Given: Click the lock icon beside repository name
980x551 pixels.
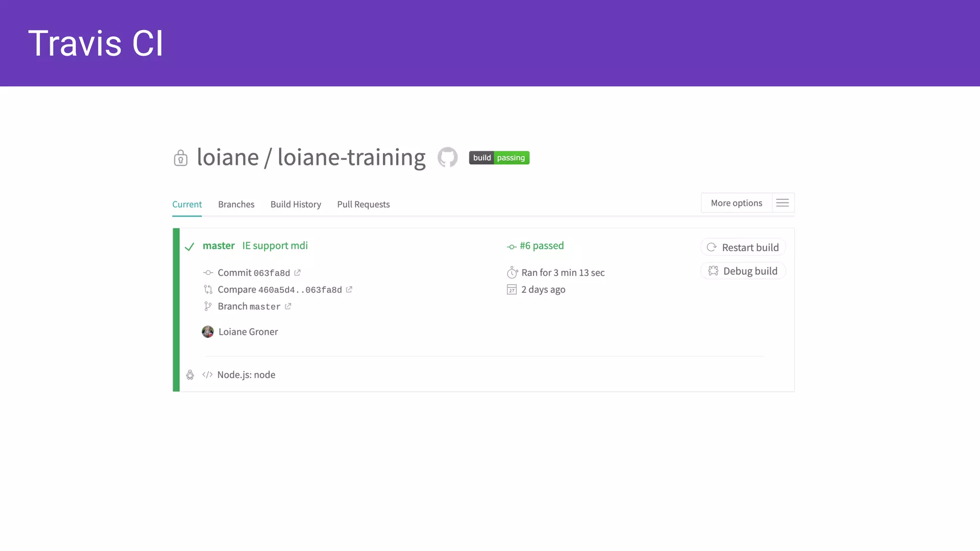Looking at the screenshot, I should [180, 158].
